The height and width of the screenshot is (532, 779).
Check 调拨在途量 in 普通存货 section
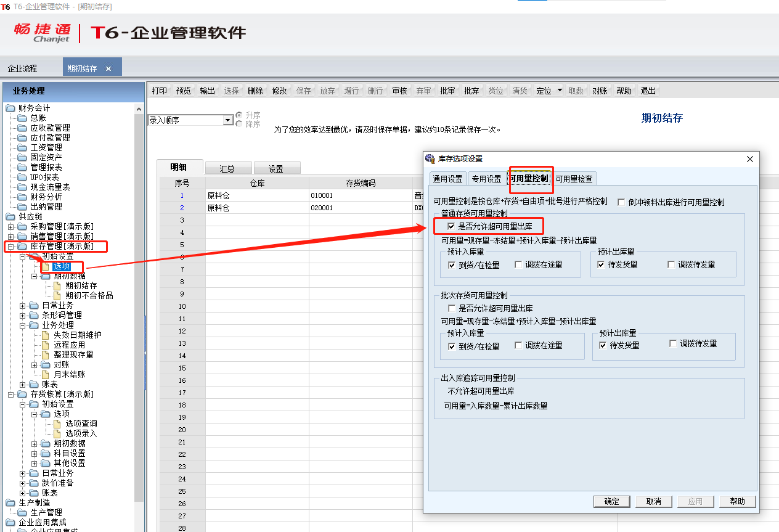tap(519, 264)
